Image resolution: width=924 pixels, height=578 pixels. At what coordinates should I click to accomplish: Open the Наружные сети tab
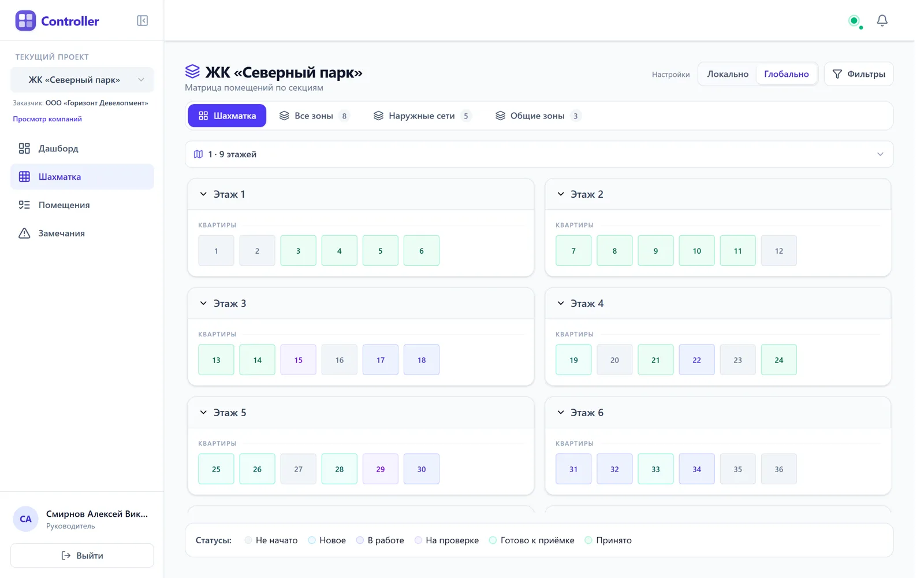(x=422, y=116)
